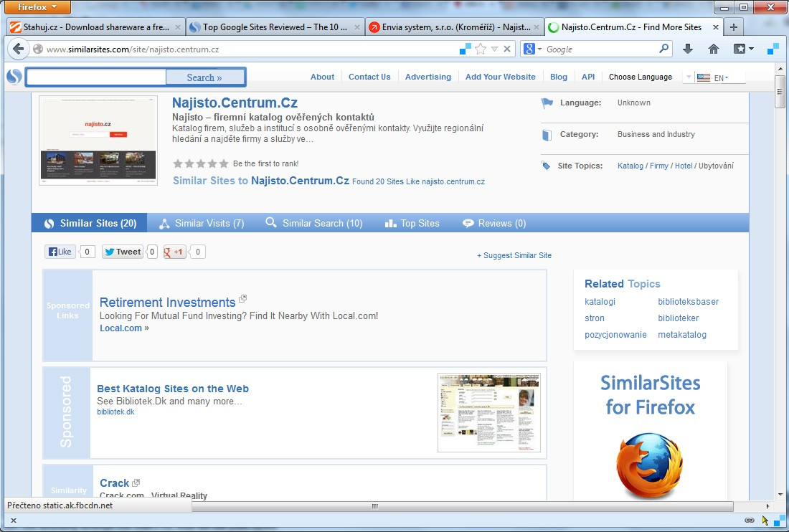Click the Google +1 button

pos(174,252)
